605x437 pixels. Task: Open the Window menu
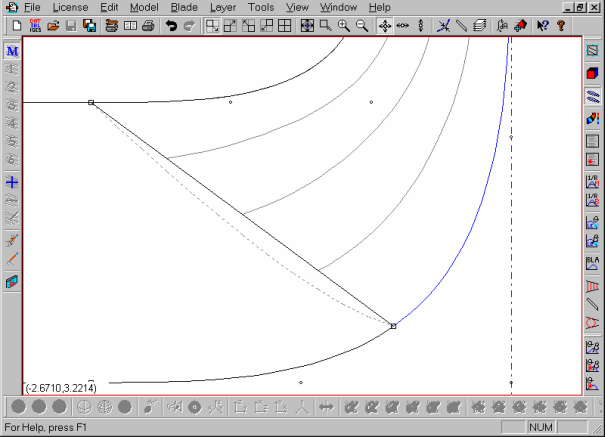338,7
